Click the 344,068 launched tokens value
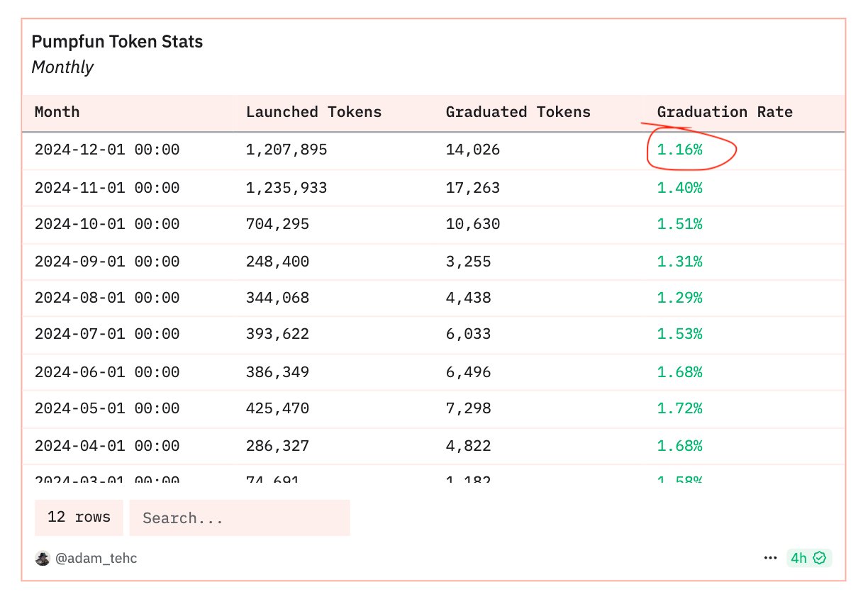This screenshot has width=868, height=604. coord(277,298)
